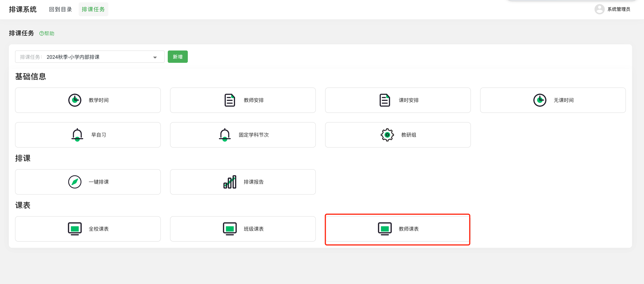Click the user avatar icon

pos(599,9)
